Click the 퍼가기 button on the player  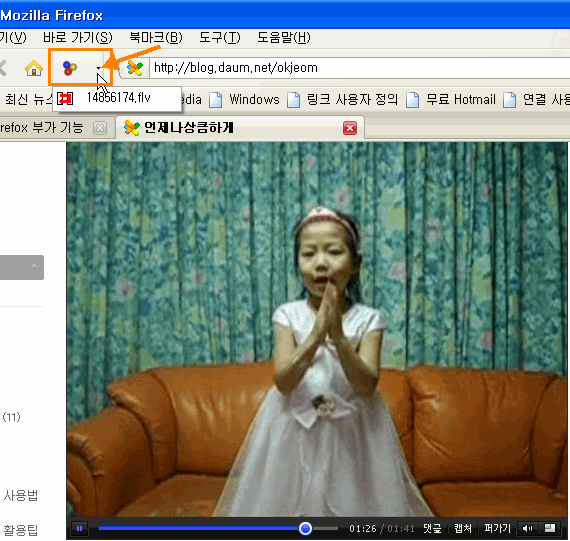click(497, 528)
